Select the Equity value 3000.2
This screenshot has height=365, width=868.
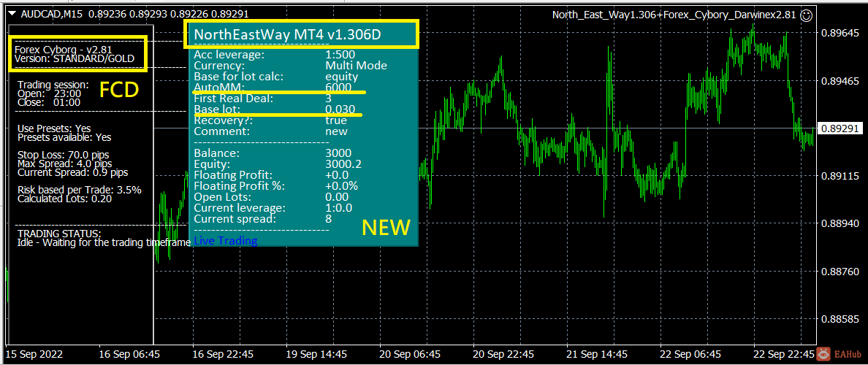click(343, 164)
